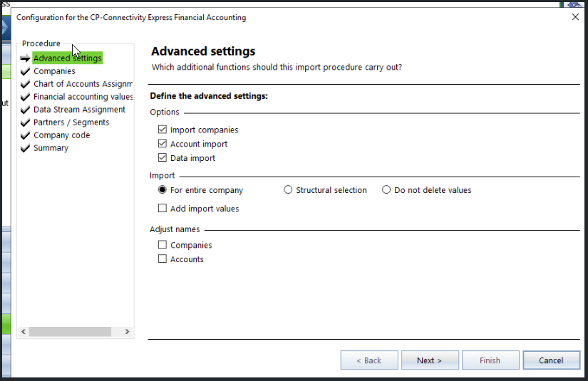This screenshot has height=381, width=588.
Task: Jump to Summary step
Action: (51, 148)
